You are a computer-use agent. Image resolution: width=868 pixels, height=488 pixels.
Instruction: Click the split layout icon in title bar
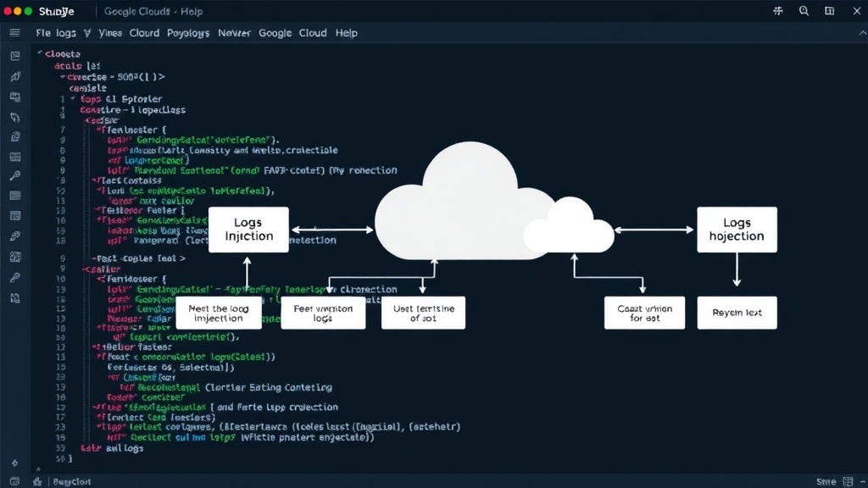click(x=829, y=11)
